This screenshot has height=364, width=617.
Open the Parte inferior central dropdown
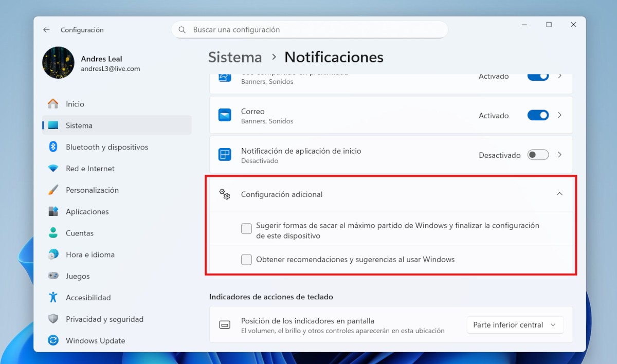click(x=515, y=325)
